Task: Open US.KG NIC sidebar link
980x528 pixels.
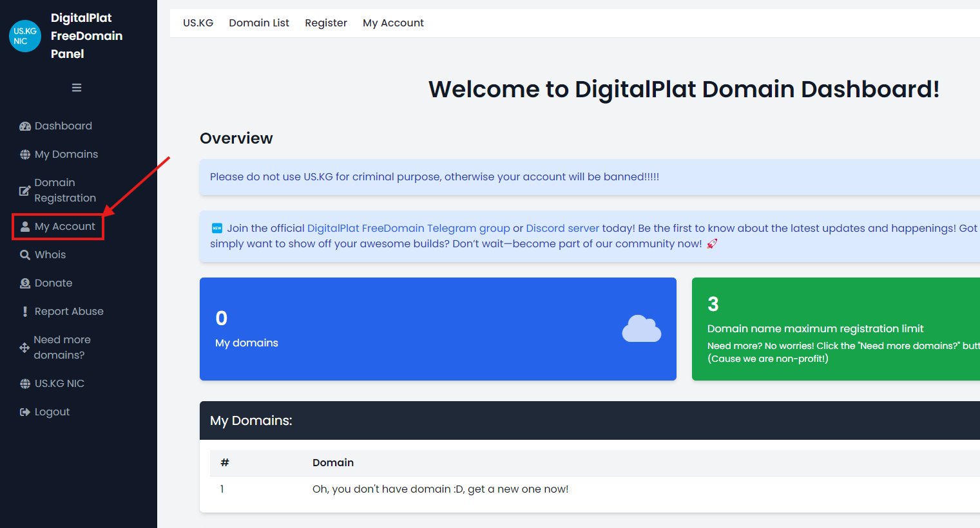Action: click(59, 384)
